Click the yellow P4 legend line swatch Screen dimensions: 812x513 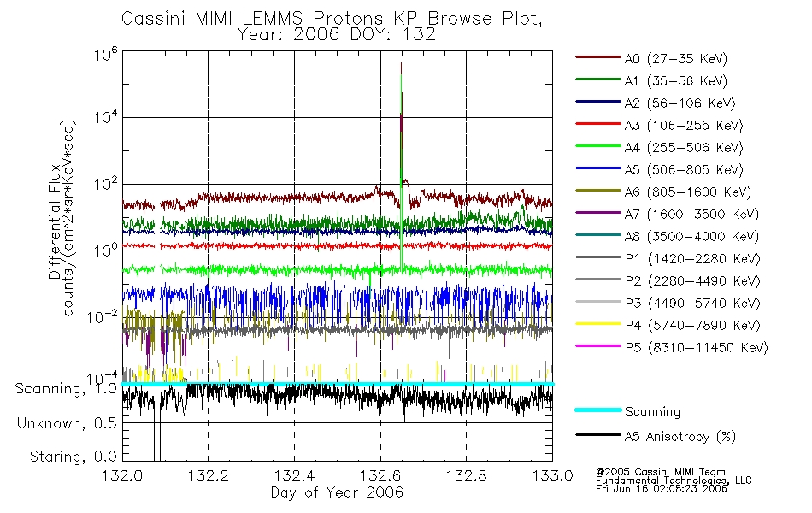[x=598, y=324]
